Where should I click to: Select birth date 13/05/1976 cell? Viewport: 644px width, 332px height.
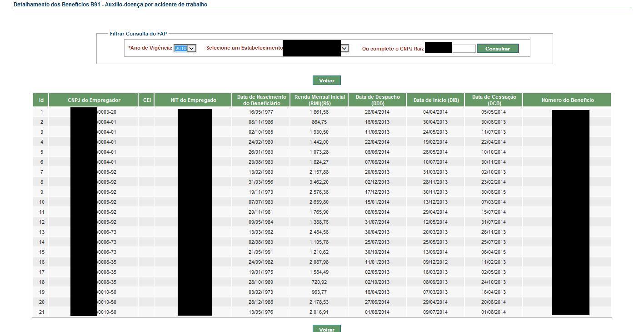tap(261, 312)
